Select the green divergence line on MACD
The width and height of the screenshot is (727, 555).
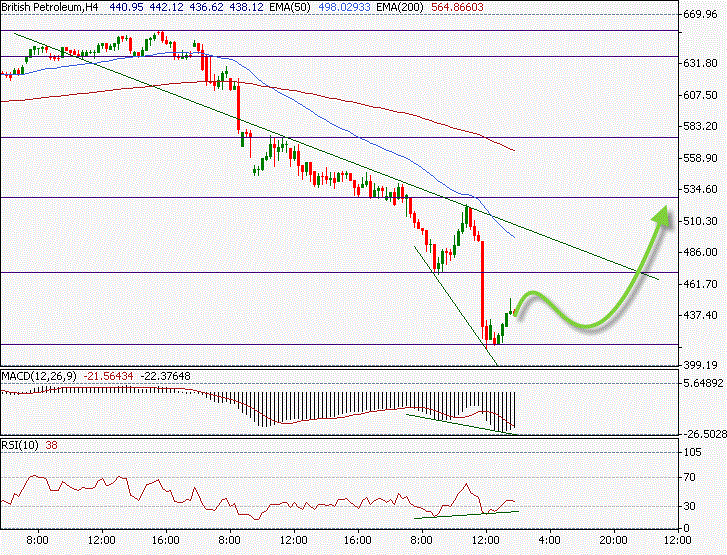tap(459, 424)
